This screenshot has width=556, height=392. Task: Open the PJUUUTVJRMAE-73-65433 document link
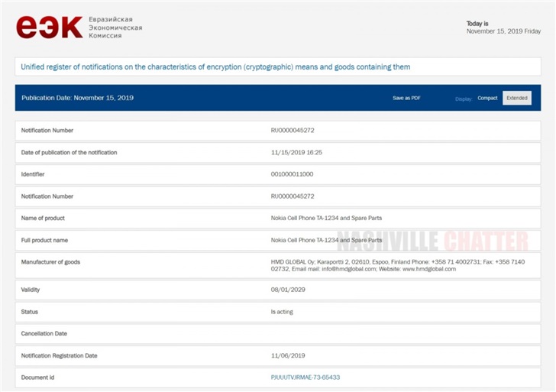pyautogui.click(x=305, y=377)
